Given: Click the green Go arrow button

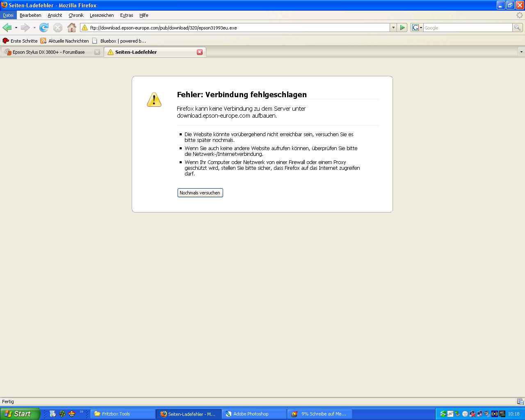Looking at the screenshot, I should tap(402, 27).
